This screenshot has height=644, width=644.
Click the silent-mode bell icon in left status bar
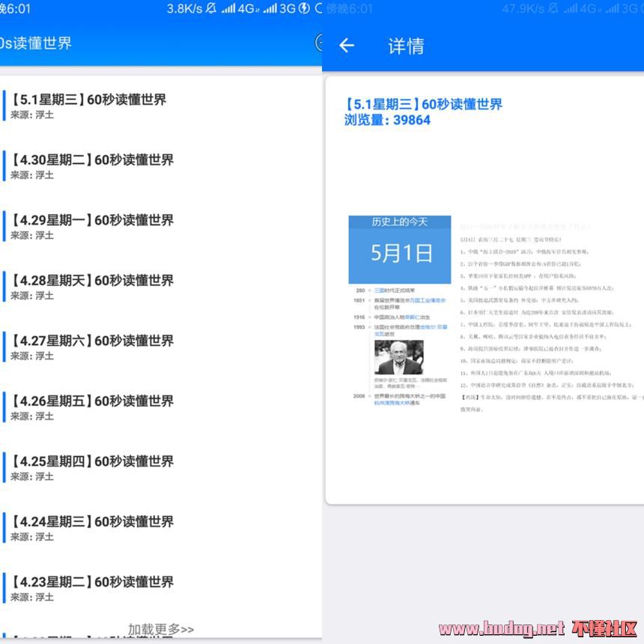[x=211, y=8]
